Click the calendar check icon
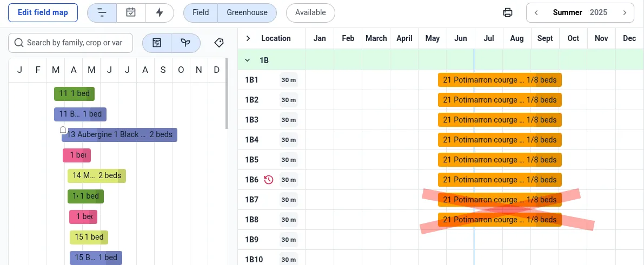Image resolution: width=644 pixels, height=265 pixels. click(x=130, y=13)
